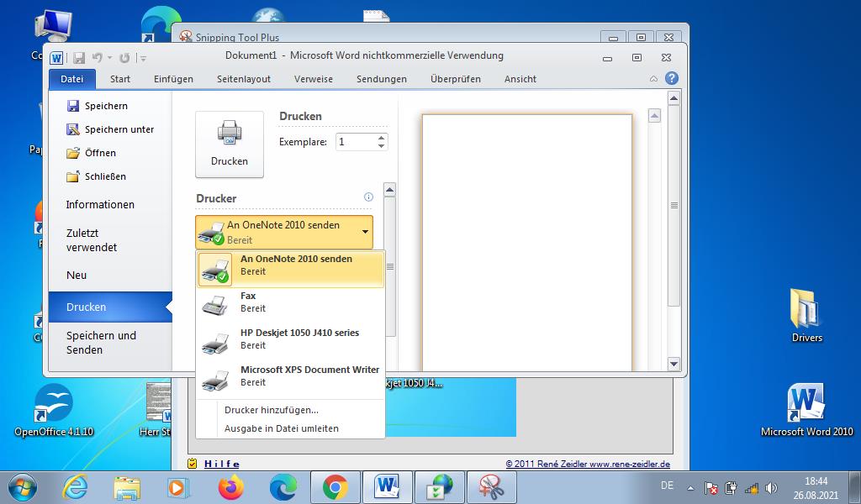Open the Datei tab
Screen dimensions: 861x504
[72, 79]
